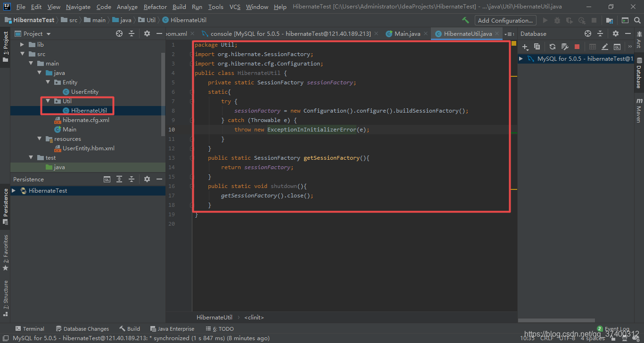The height and width of the screenshot is (343, 644).
Task: Open the Project panel settings gear
Action: (147, 33)
